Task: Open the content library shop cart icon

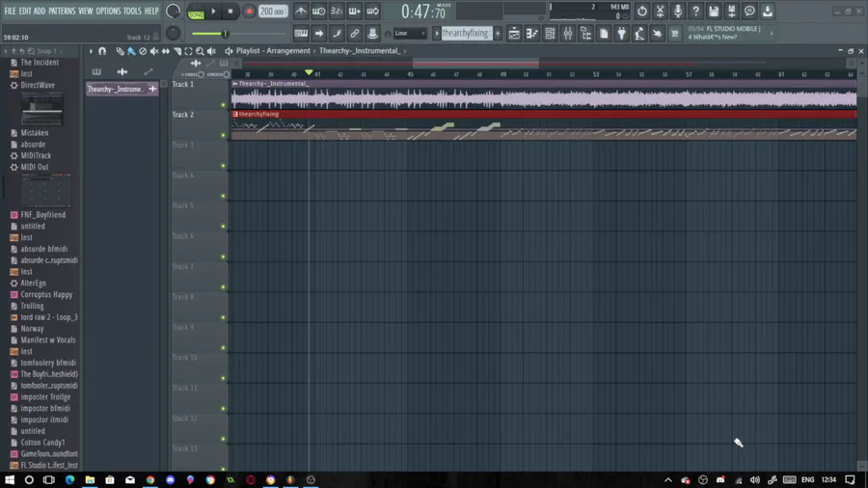Action: click(675, 34)
